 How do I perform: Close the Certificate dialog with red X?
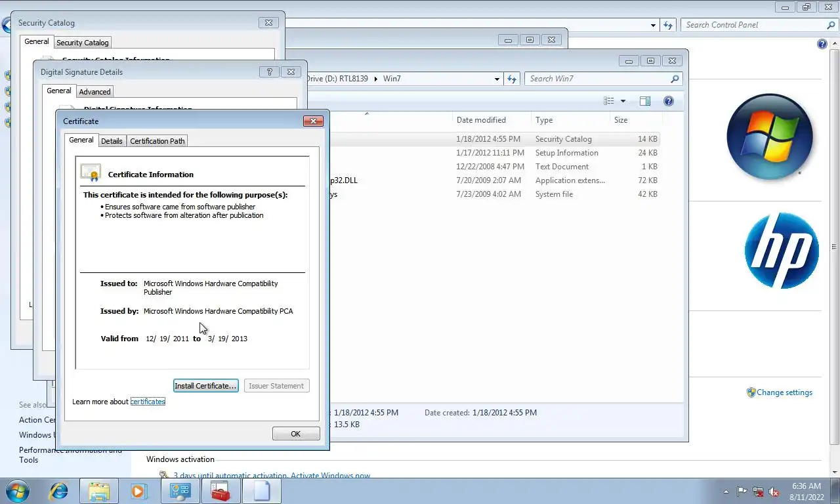click(313, 121)
